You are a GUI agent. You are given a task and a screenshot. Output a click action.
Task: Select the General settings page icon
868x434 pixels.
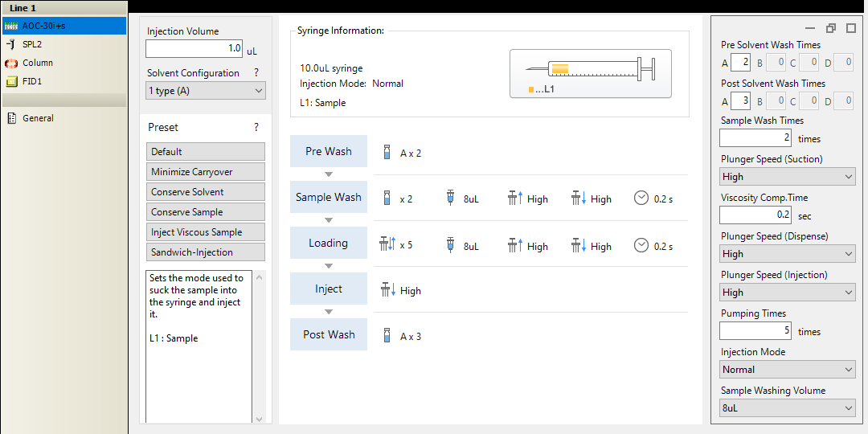(11, 118)
